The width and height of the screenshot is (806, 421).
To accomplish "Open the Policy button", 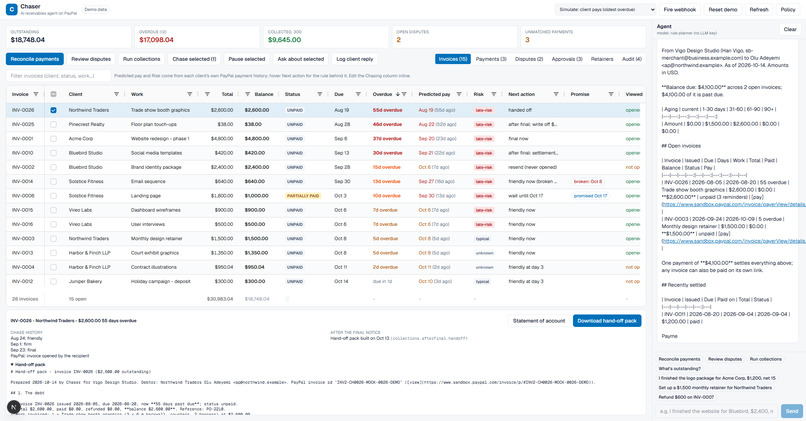I will (x=788, y=9).
